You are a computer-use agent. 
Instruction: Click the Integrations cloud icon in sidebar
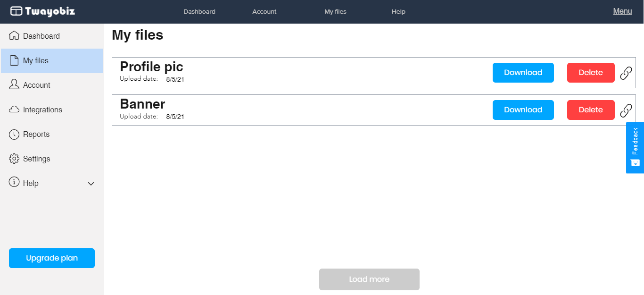tap(14, 110)
